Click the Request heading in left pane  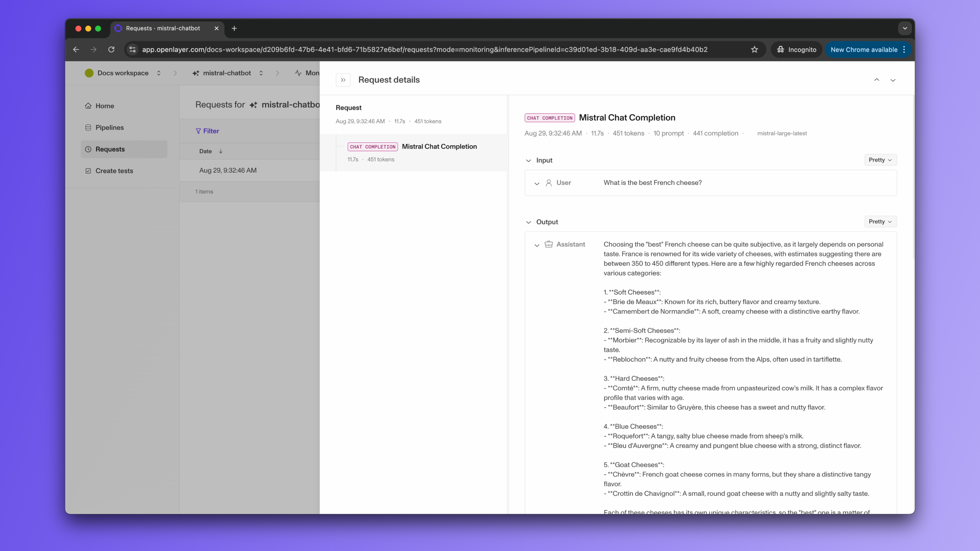tap(348, 108)
